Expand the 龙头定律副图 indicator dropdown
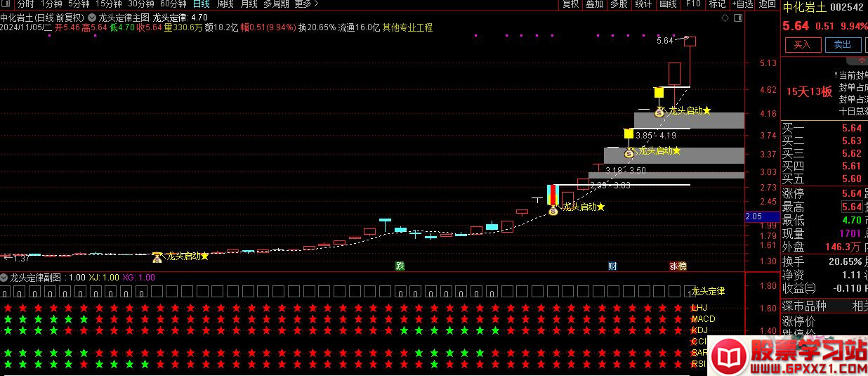Viewport: 868px width, 376px height. pos(5,278)
